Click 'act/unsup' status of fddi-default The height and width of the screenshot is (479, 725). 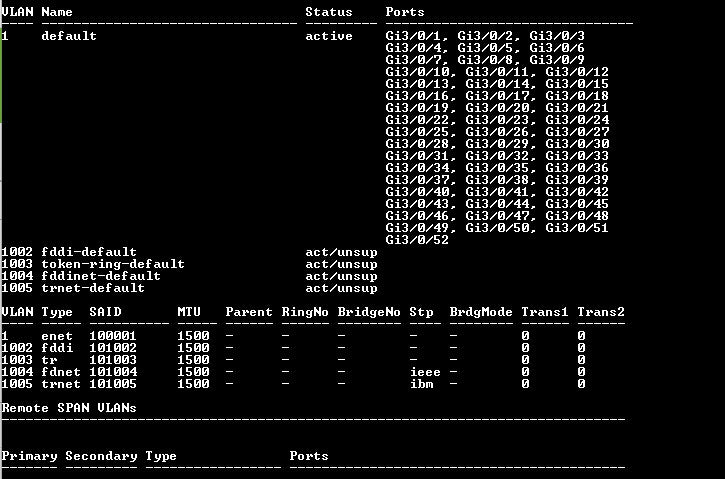click(x=341, y=252)
